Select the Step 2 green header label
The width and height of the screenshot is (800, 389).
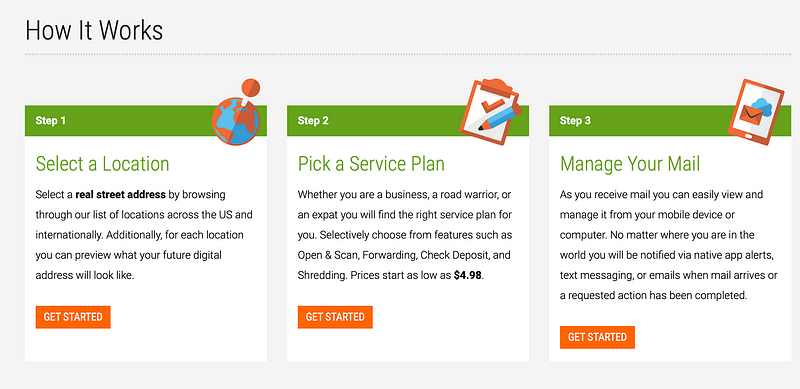pyautogui.click(x=313, y=121)
